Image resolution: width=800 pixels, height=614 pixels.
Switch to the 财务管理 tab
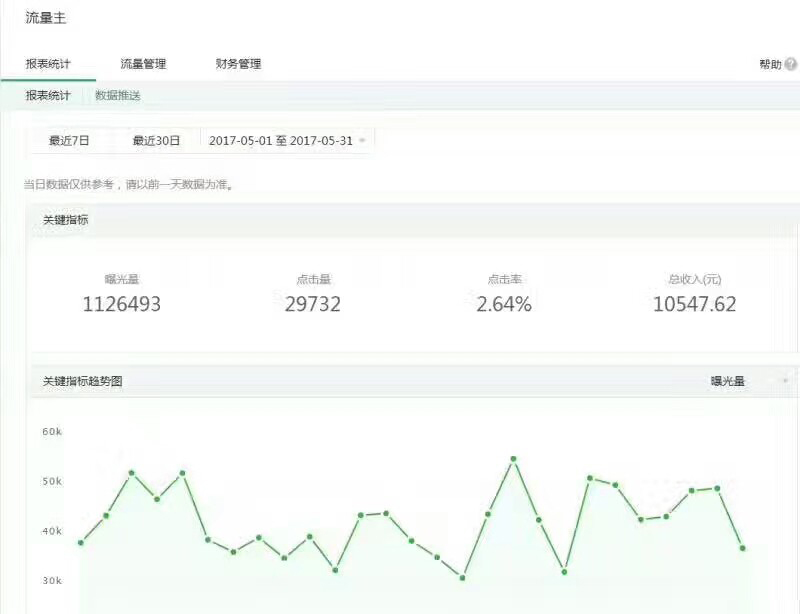[236, 62]
